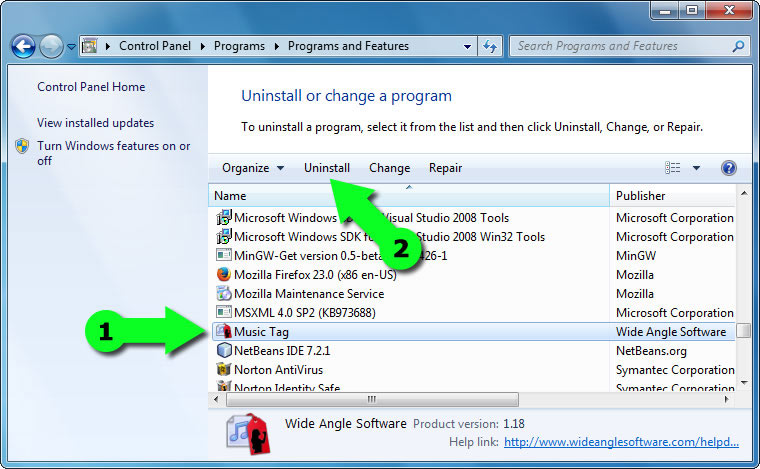
Task: Minimize the Programs and Features window
Action: pos(665,10)
